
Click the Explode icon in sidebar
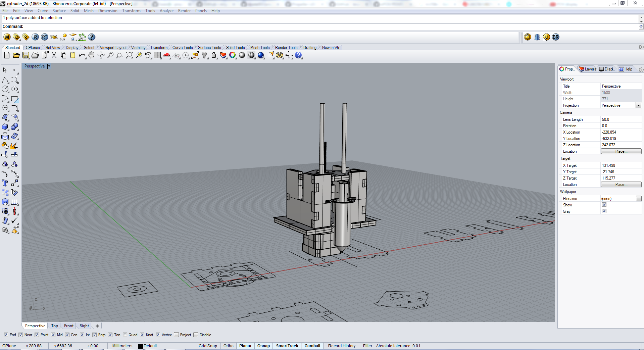pyautogui.click(x=14, y=146)
